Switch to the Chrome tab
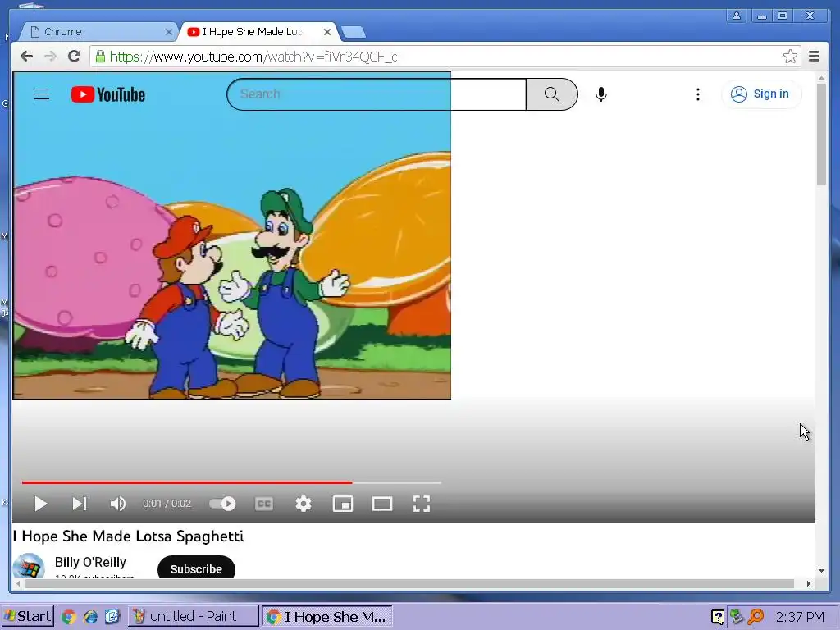Viewport: 840px width, 630px height. click(97, 32)
